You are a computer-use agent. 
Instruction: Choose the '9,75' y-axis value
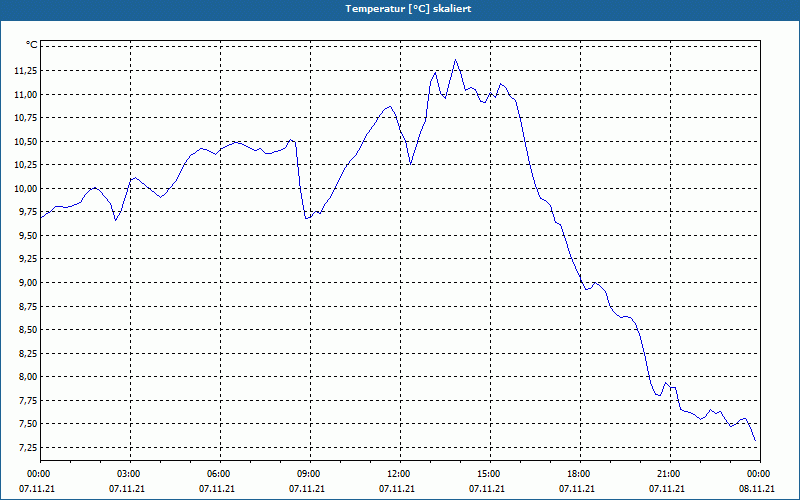pyautogui.click(x=28, y=212)
